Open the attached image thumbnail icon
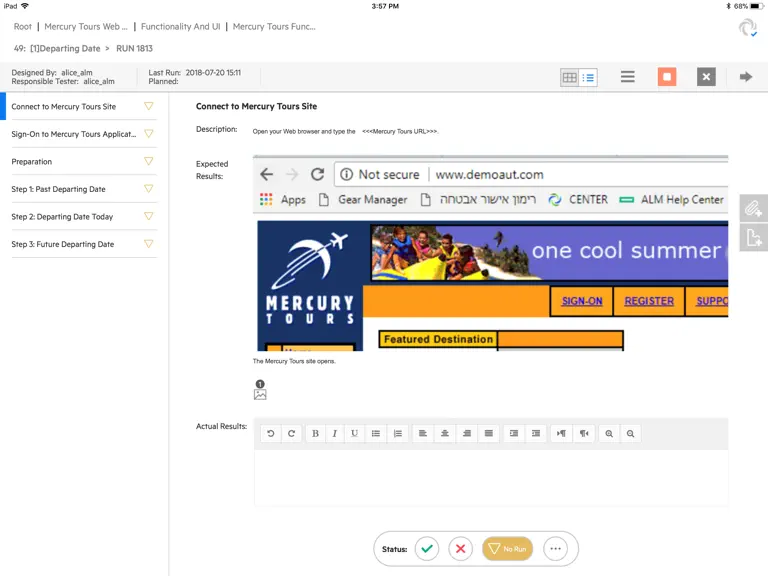Viewport: 768px width, 576px height. pos(260,394)
